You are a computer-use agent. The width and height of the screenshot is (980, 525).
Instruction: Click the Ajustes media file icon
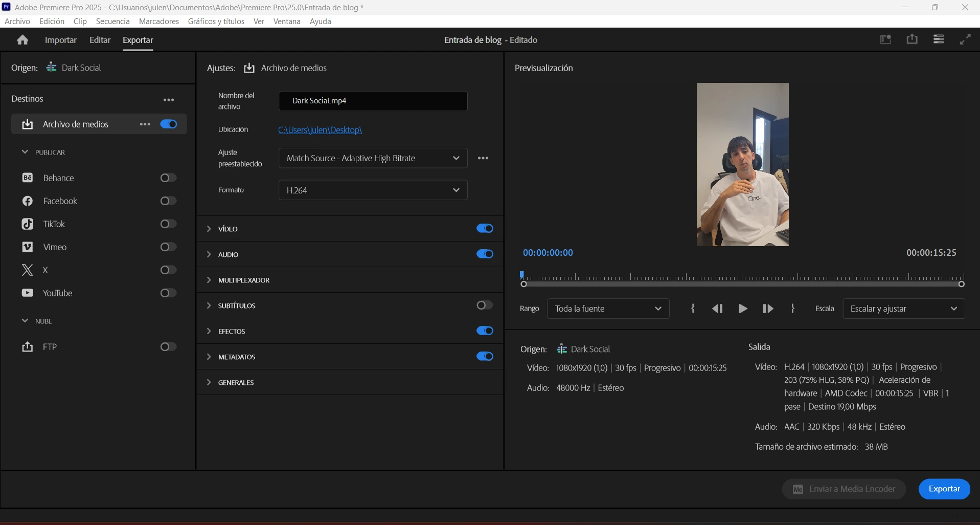tap(249, 68)
